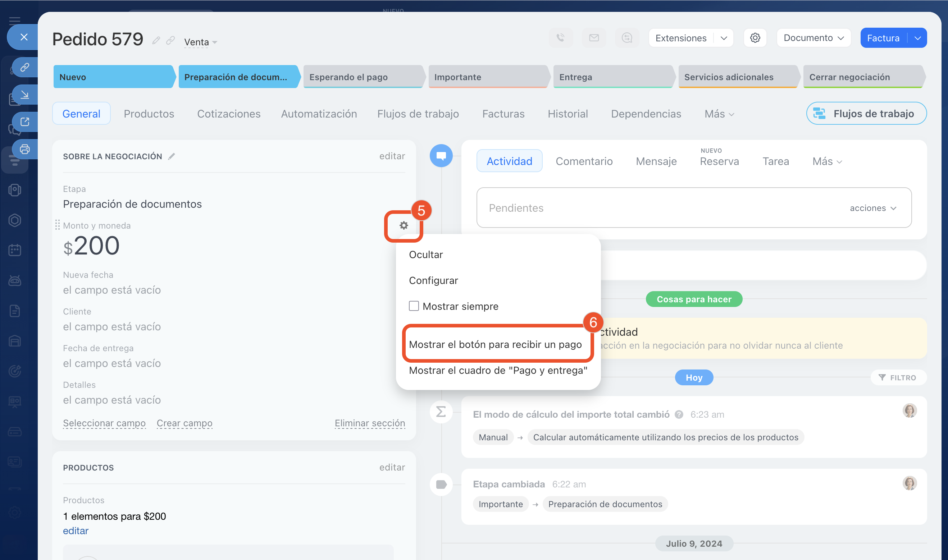Click the email envelope icon in header
The image size is (948, 560).
point(594,38)
